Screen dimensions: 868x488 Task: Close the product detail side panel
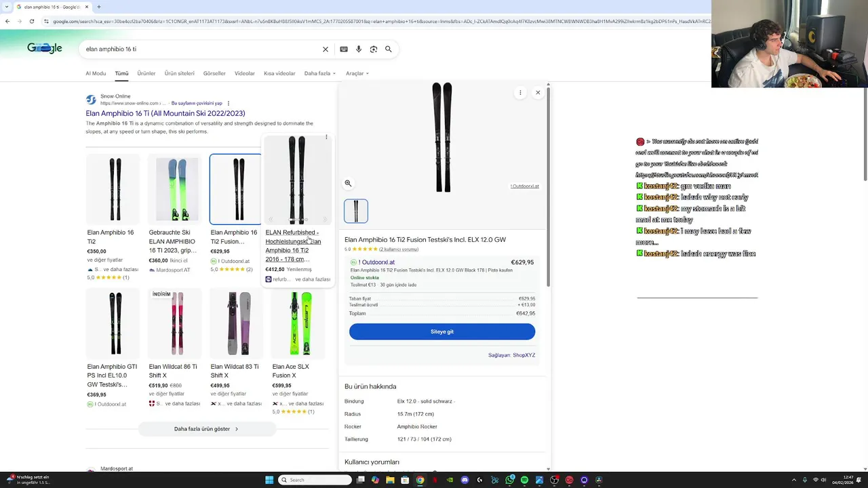click(x=538, y=92)
